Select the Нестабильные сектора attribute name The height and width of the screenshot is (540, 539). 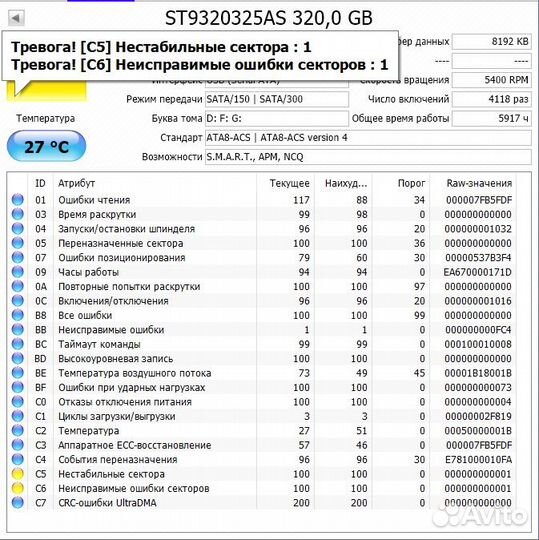pyautogui.click(x=111, y=474)
